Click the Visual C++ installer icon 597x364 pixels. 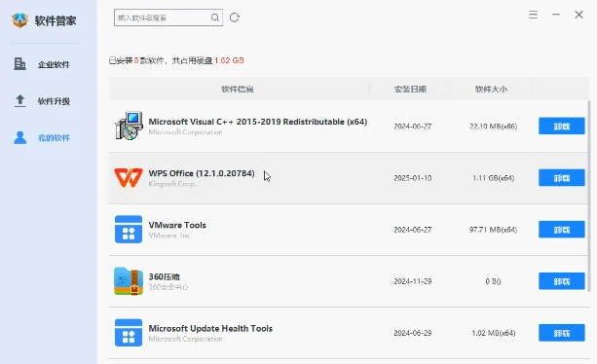[x=129, y=126]
